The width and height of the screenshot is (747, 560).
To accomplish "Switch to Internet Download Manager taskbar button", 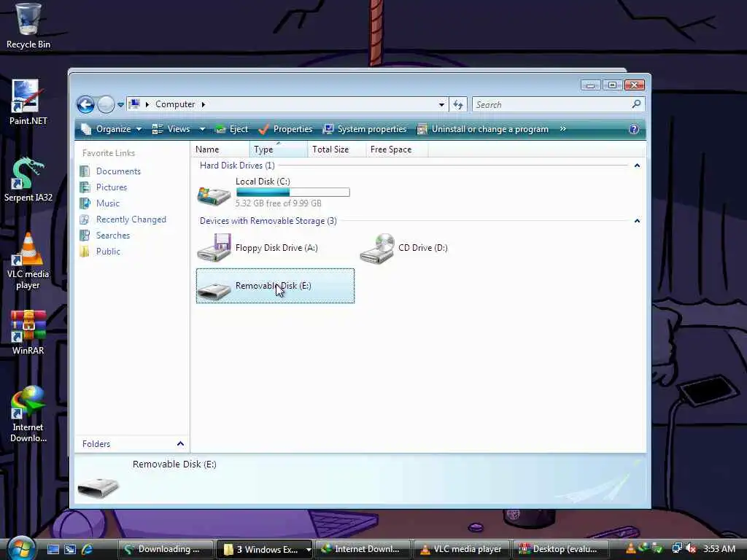I will click(363, 549).
